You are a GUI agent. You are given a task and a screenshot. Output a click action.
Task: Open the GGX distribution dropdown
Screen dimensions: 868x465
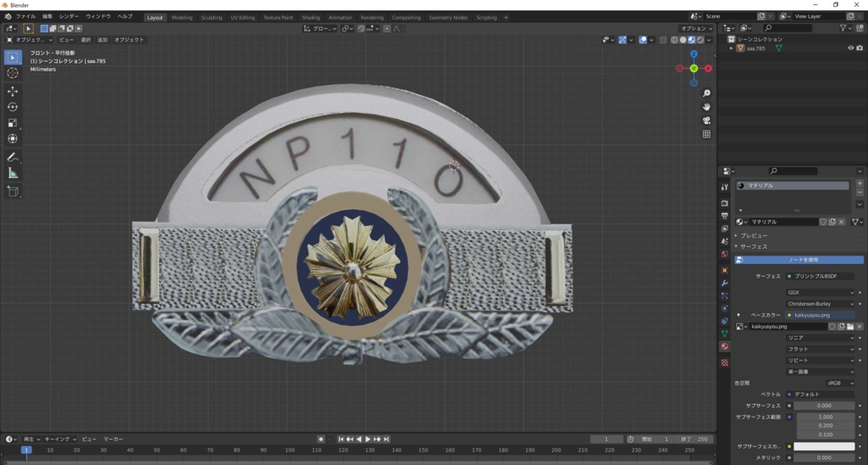(x=821, y=292)
